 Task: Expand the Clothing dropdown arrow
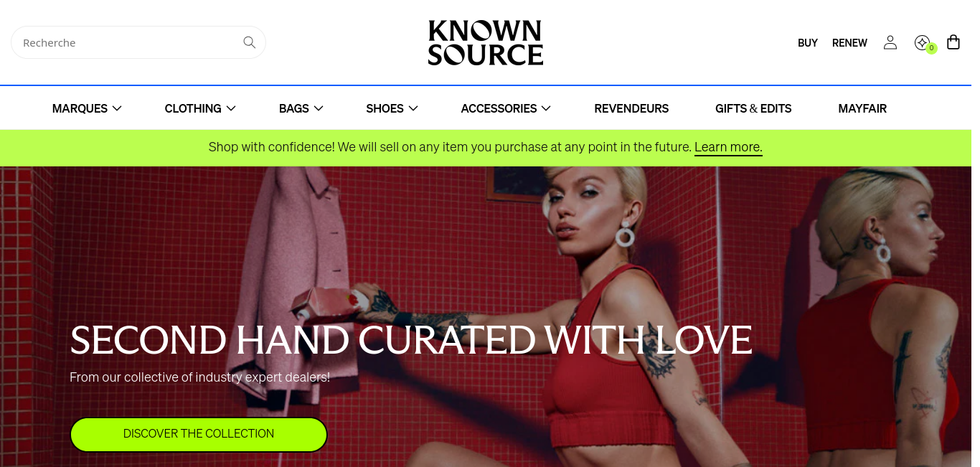231,108
